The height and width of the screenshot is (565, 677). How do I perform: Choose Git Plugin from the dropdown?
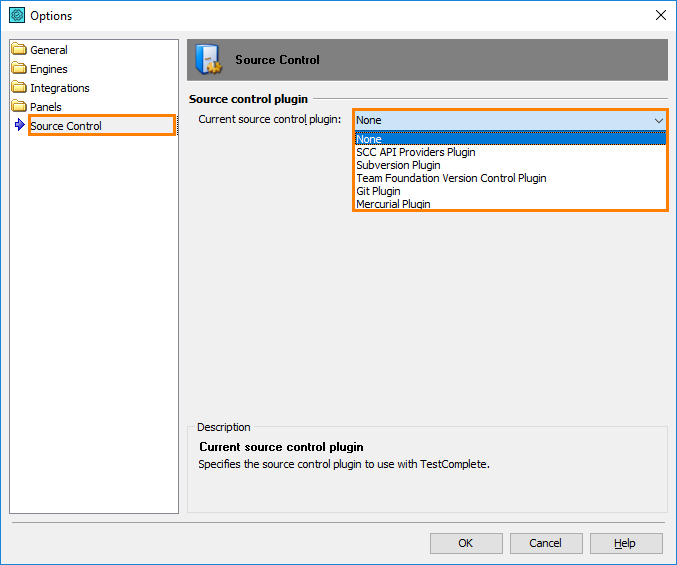[x=378, y=191]
